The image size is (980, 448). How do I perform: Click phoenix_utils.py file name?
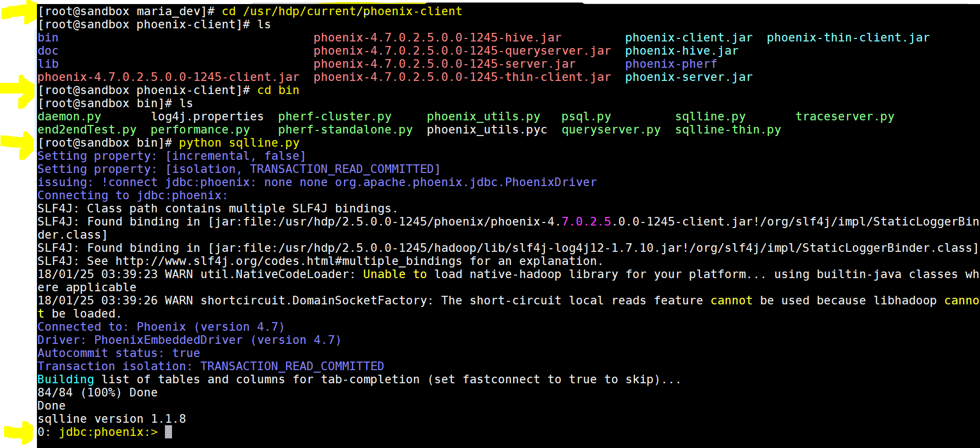pos(484,117)
